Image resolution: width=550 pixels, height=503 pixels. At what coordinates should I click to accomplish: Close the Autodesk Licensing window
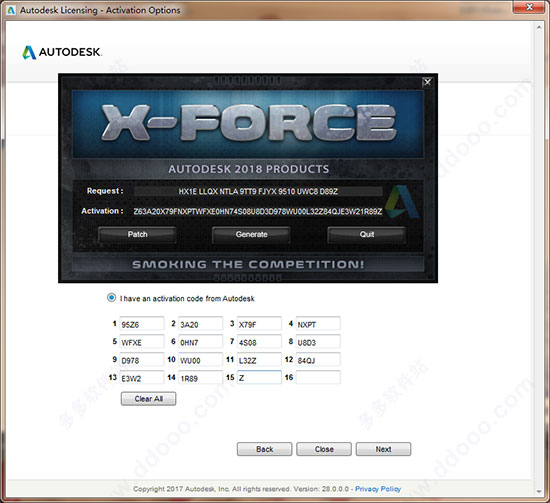pos(530,7)
